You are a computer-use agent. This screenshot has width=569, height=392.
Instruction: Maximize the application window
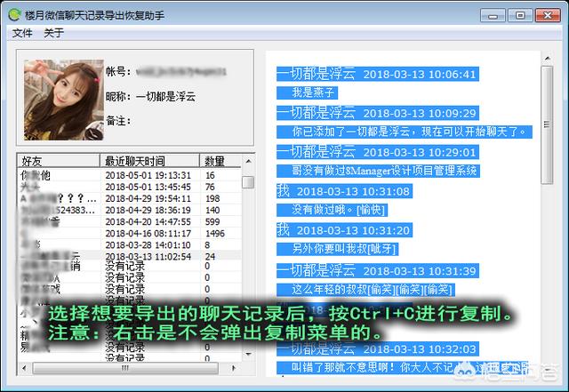520,16
